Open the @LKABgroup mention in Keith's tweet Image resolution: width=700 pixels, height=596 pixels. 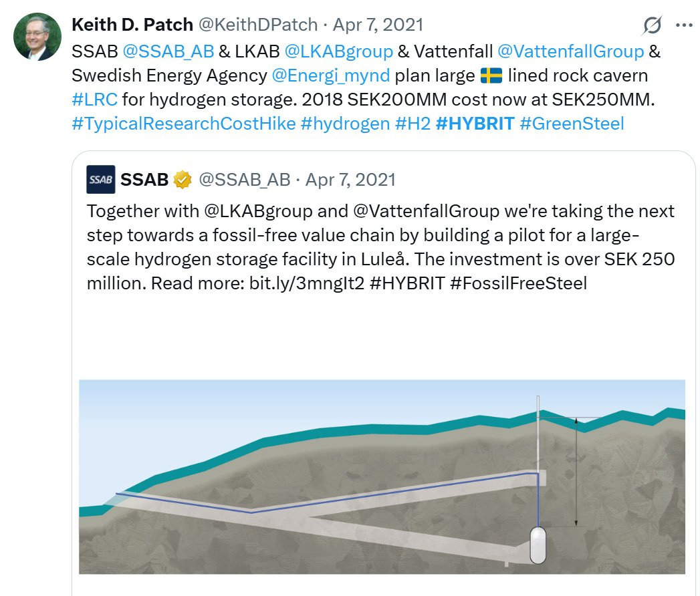[x=338, y=51]
